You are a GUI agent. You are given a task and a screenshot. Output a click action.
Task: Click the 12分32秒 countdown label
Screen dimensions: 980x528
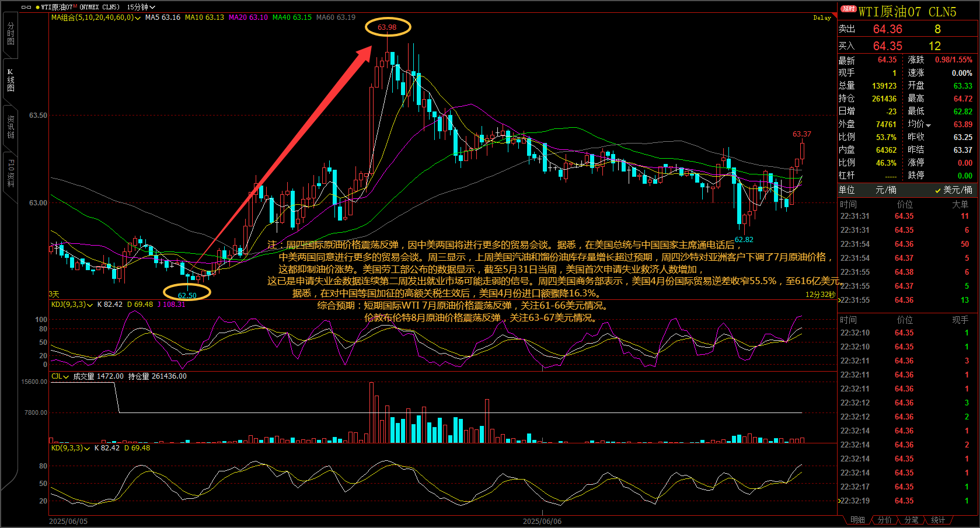[820, 295]
